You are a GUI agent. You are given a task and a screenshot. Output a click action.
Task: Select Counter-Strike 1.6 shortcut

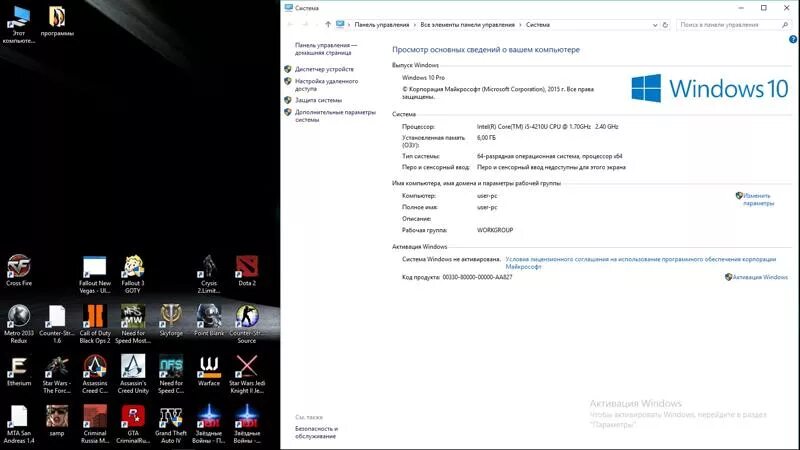[57, 324]
